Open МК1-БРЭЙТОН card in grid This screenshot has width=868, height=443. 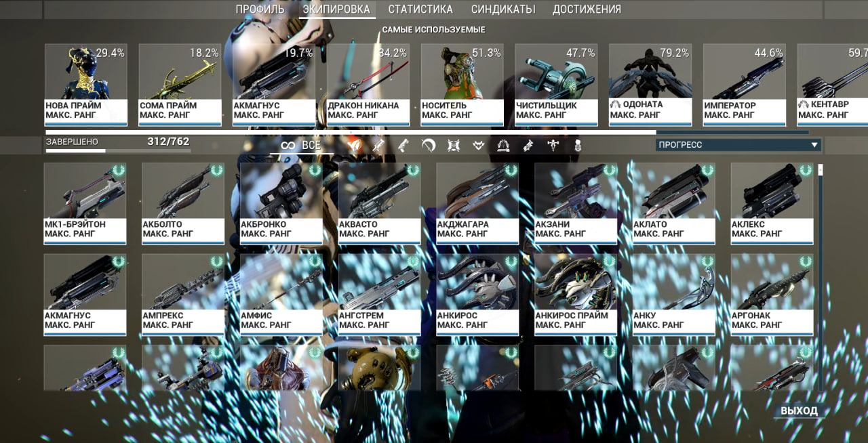(x=85, y=203)
